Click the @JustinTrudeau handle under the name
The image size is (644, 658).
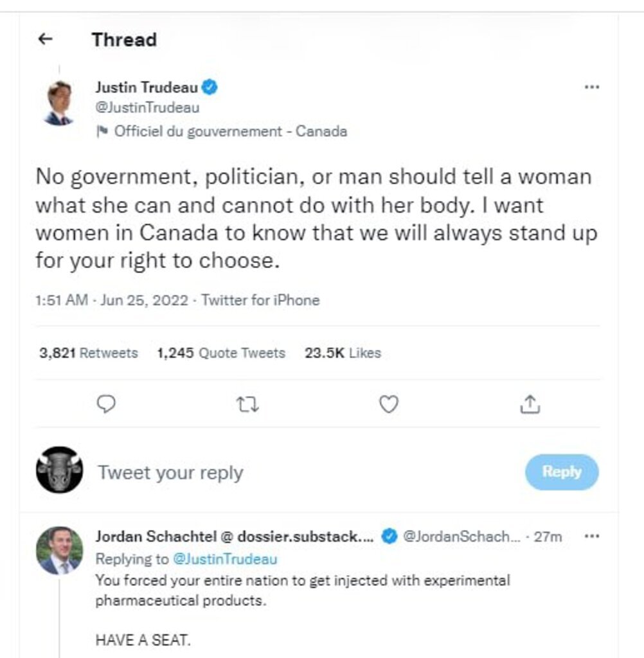[147, 108]
